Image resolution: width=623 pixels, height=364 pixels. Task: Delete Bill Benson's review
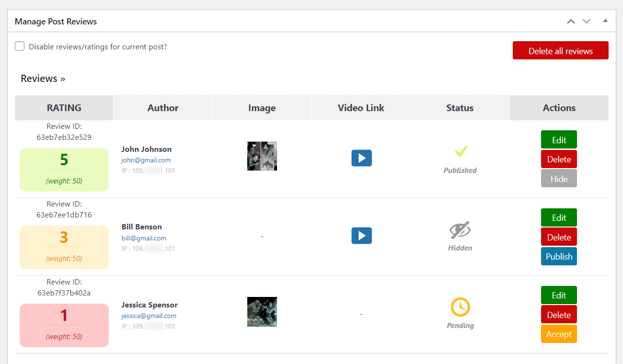pyautogui.click(x=559, y=237)
